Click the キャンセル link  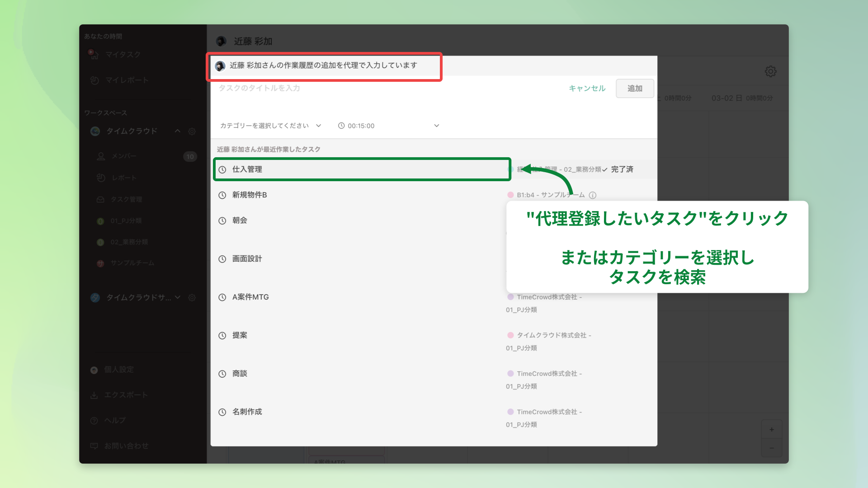coord(587,89)
